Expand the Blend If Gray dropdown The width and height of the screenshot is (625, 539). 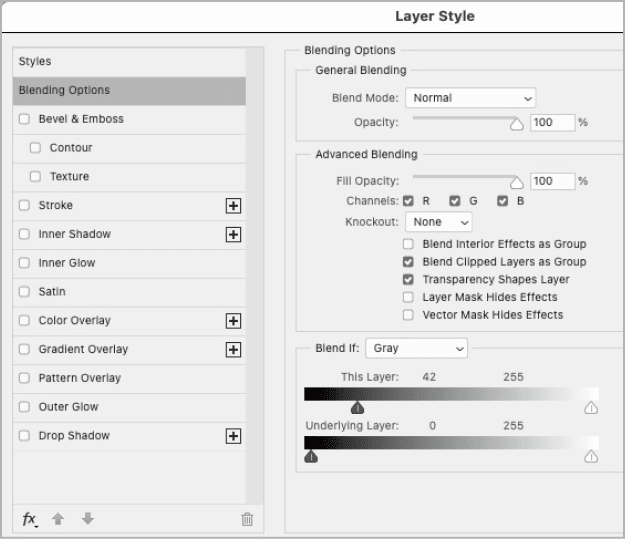[416, 348]
